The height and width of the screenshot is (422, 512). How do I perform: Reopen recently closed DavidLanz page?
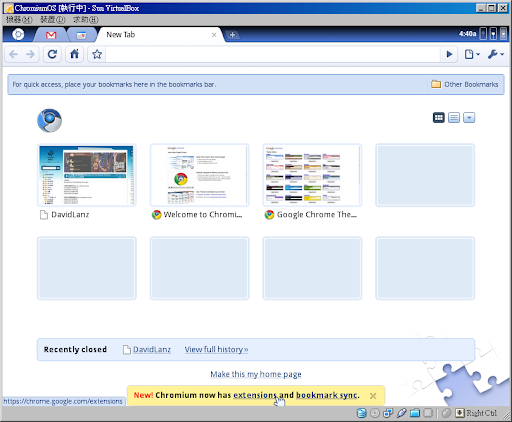152,349
